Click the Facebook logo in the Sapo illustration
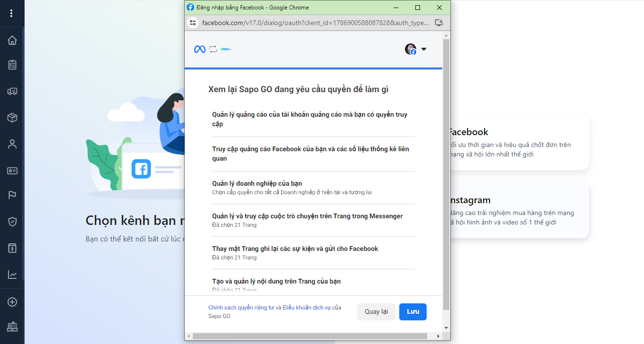 pos(141,169)
